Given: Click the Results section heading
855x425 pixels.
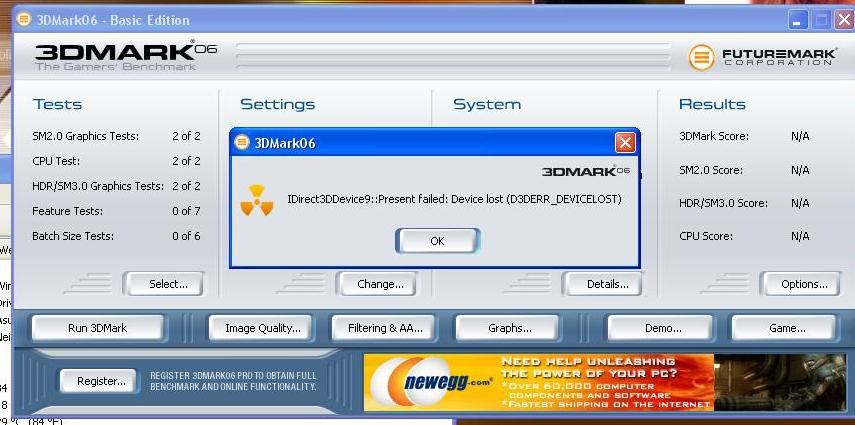Looking at the screenshot, I should 712,104.
